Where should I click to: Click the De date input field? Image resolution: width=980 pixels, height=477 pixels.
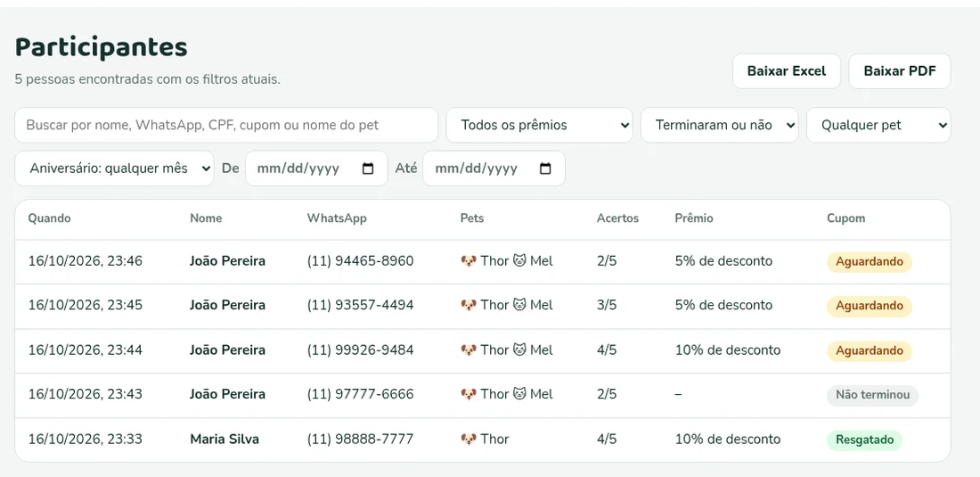(x=316, y=169)
